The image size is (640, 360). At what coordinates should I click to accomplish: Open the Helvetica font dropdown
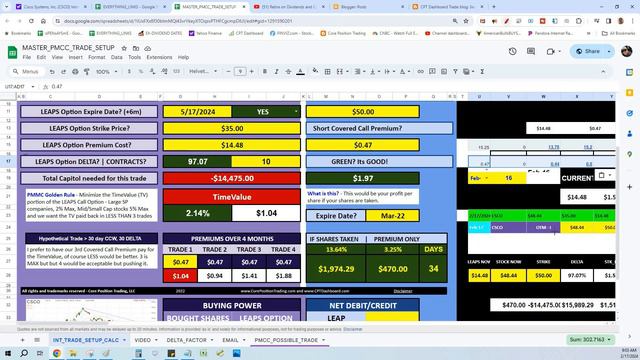203,71
